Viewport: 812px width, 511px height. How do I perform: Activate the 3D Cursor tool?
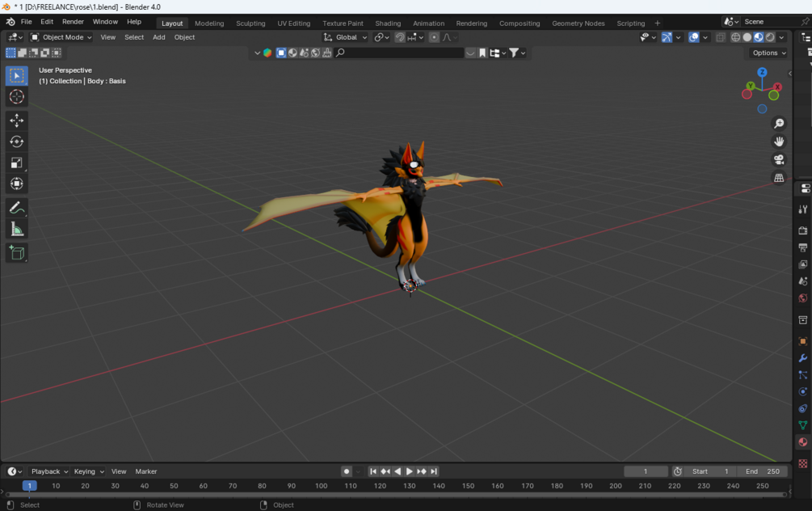[17, 97]
